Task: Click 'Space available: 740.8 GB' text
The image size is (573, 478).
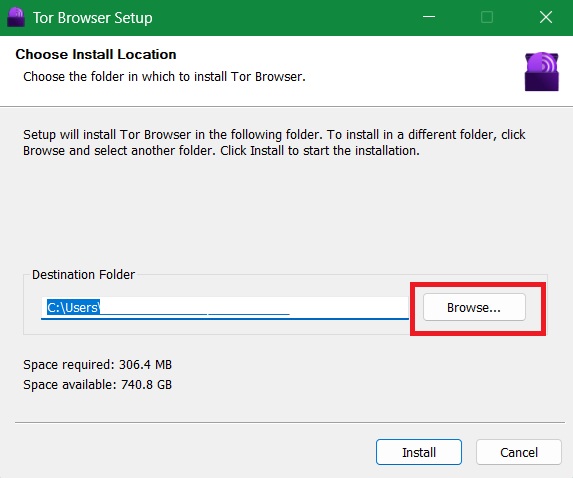Action: (98, 385)
